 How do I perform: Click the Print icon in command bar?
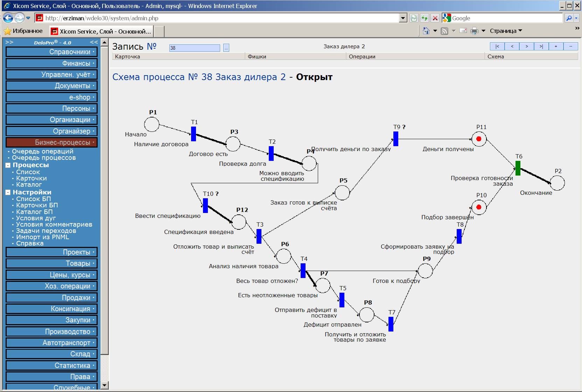coord(474,31)
